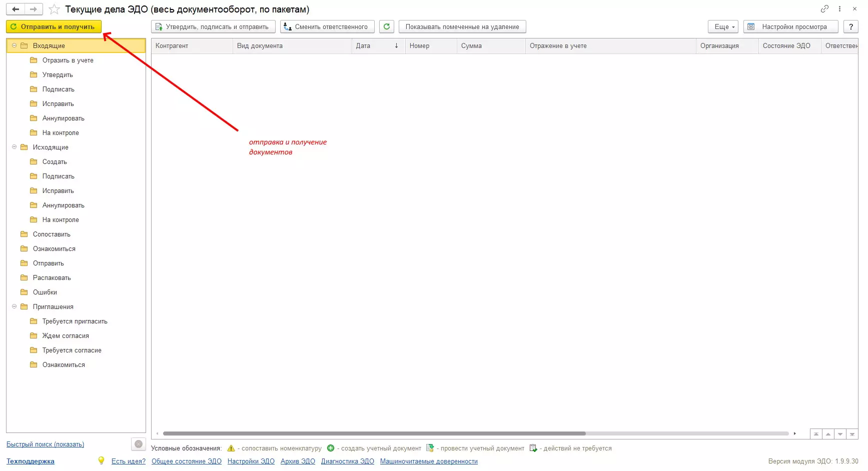Open Общее состояние ЭДО link
This screenshot has height=471, width=868.
click(x=187, y=461)
